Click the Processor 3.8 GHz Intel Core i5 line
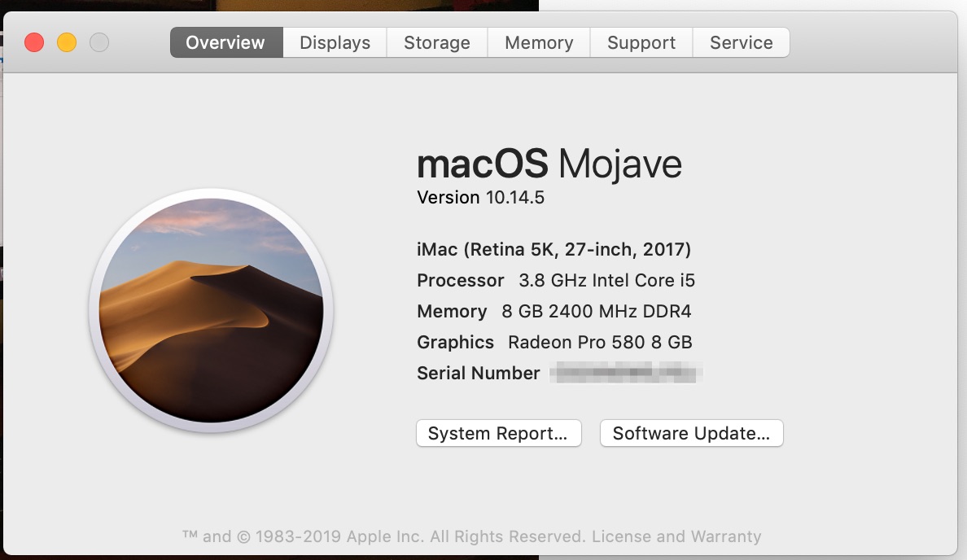The width and height of the screenshot is (967, 560). click(556, 280)
